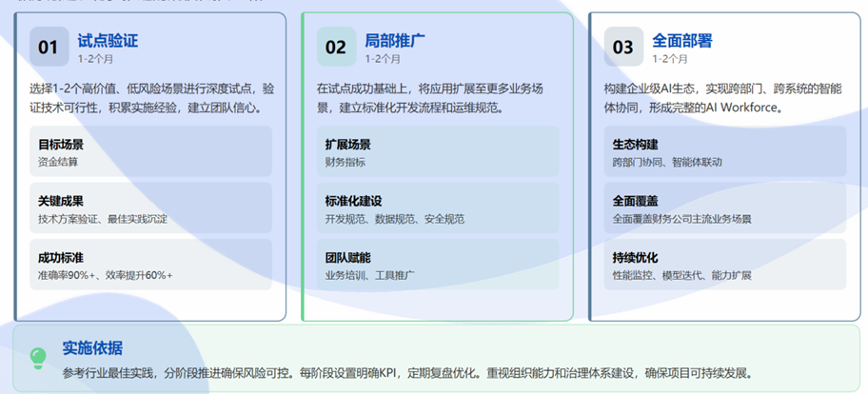Click the green lightbulb icon

(x=38, y=358)
